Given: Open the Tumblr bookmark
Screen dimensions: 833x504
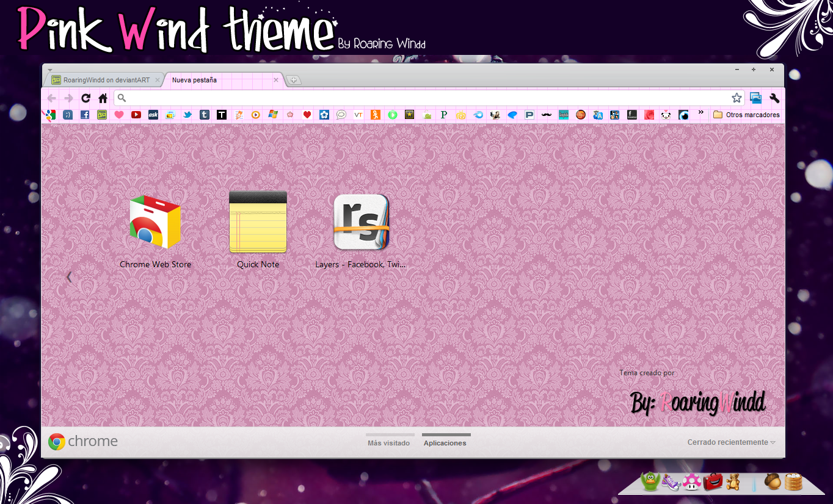Looking at the screenshot, I should 205,114.
